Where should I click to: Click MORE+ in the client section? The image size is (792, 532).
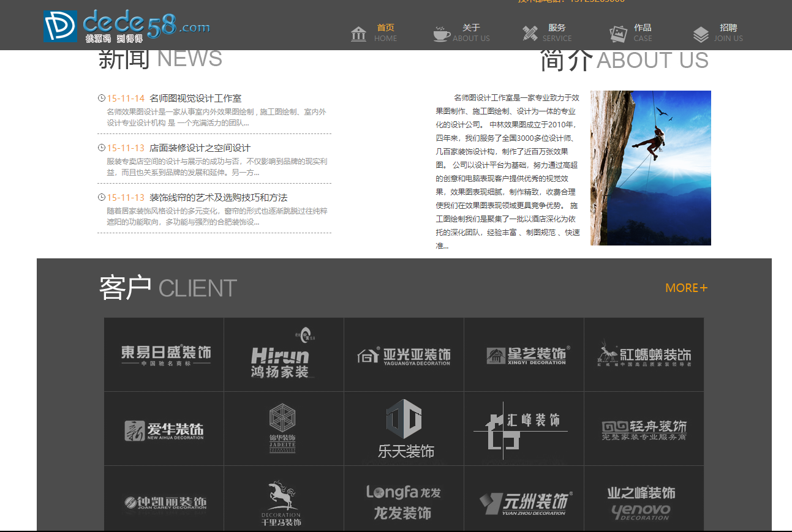[686, 288]
